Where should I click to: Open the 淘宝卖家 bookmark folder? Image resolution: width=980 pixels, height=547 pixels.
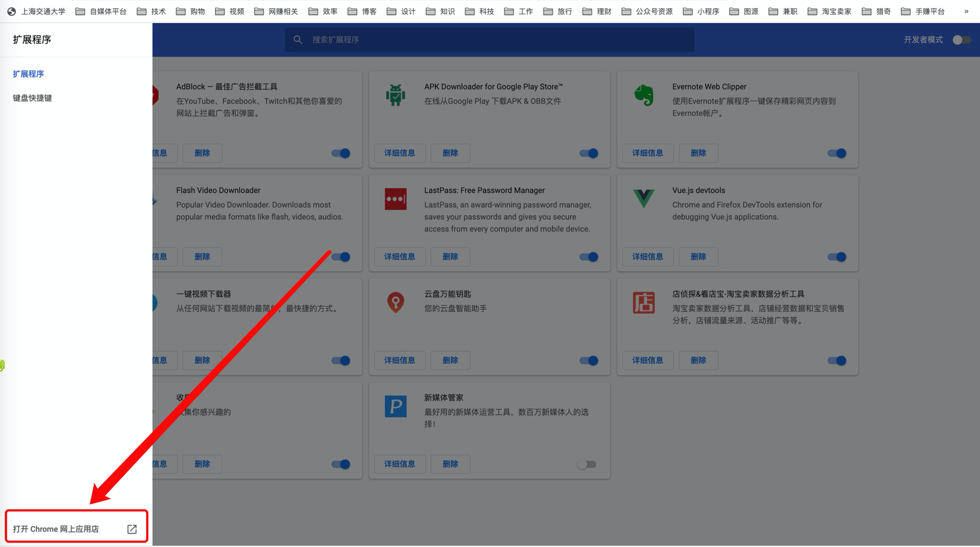pos(830,11)
